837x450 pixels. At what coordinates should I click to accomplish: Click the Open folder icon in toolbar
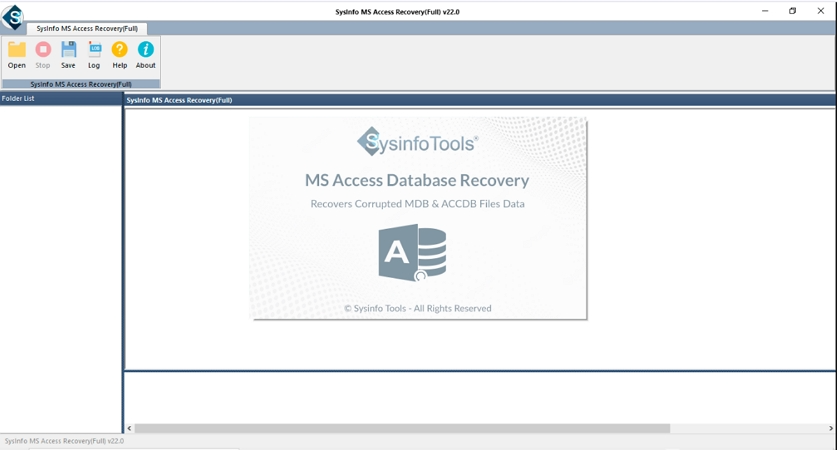[17, 50]
